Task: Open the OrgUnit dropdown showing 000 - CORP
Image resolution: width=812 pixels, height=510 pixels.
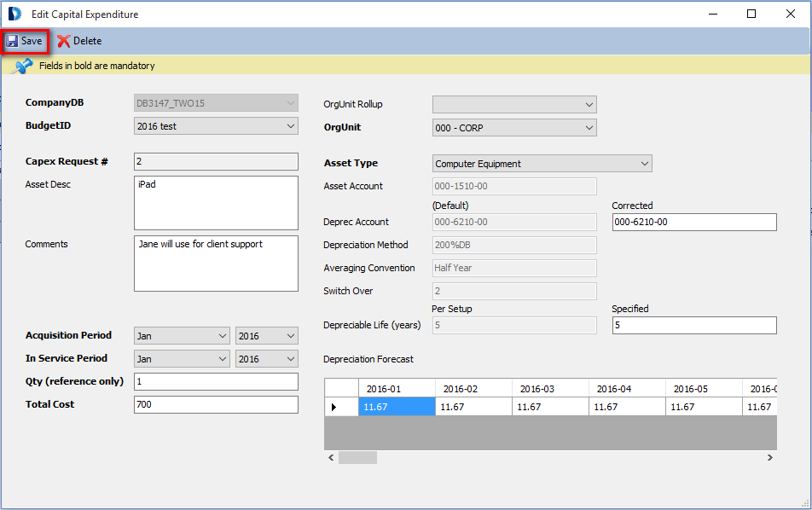Action: click(x=514, y=128)
